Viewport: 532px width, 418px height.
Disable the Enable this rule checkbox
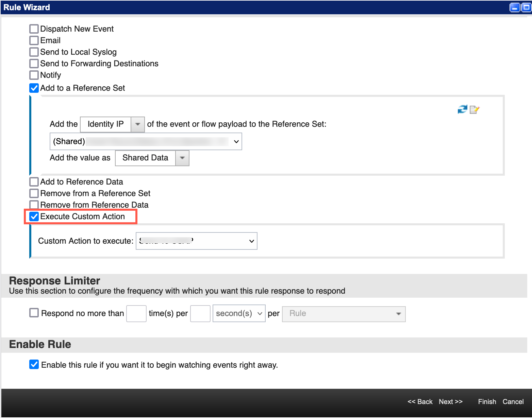point(34,365)
